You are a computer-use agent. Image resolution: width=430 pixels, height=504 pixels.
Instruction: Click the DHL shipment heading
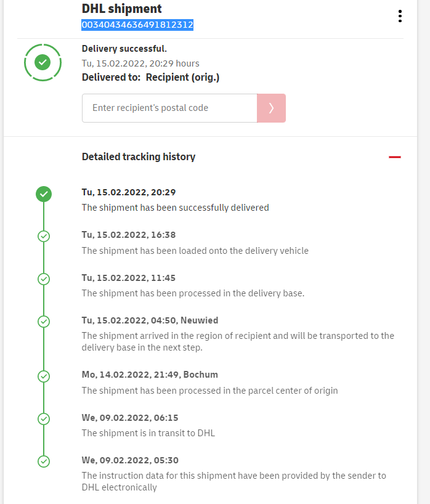point(122,9)
